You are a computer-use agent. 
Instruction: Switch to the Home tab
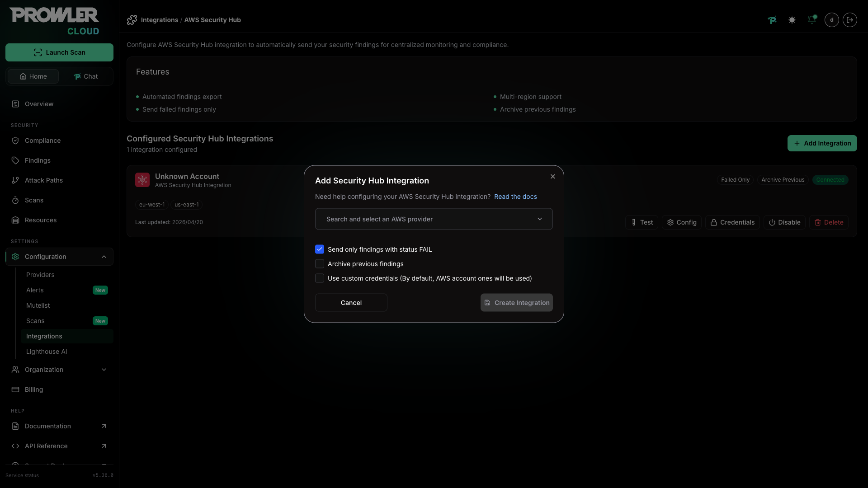point(33,76)
